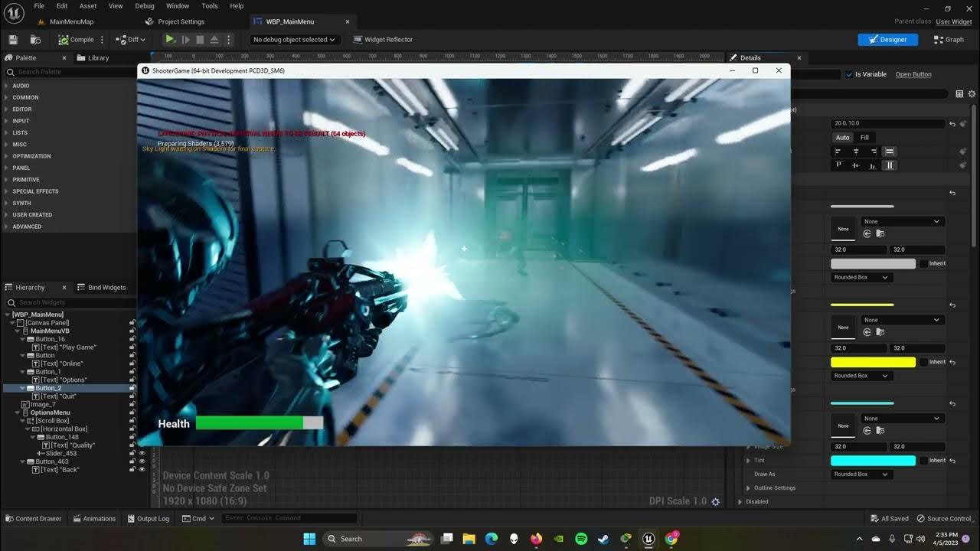Click the Step forward play icon

[x=185, y=40]
